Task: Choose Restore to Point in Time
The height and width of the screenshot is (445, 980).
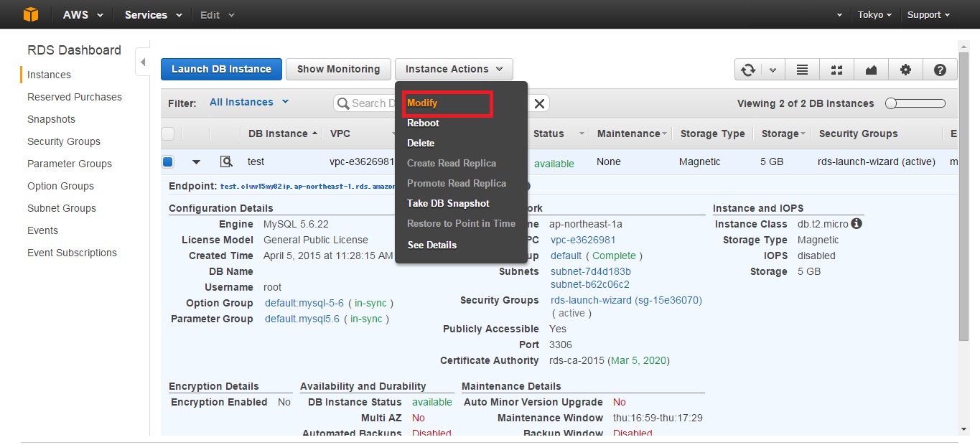Action: coord(461,223)
